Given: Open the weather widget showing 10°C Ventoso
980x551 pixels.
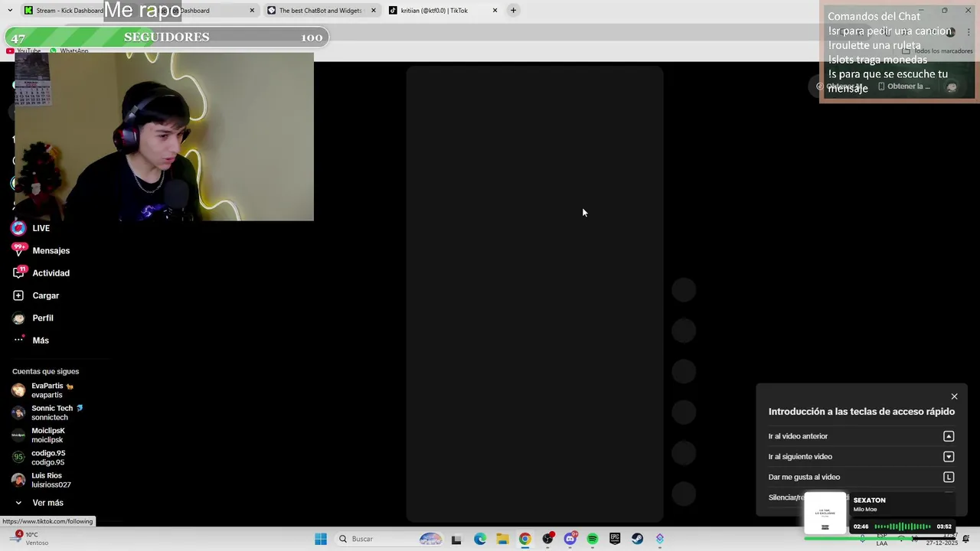Looking at the screenshot, I should (29, 539).
